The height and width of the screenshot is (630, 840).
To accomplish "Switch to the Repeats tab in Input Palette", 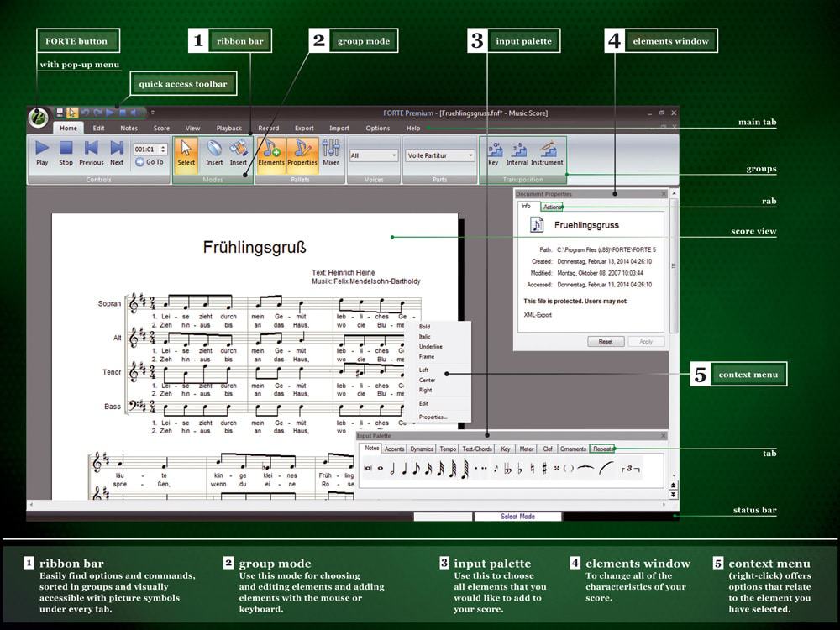I will [602, 449].
